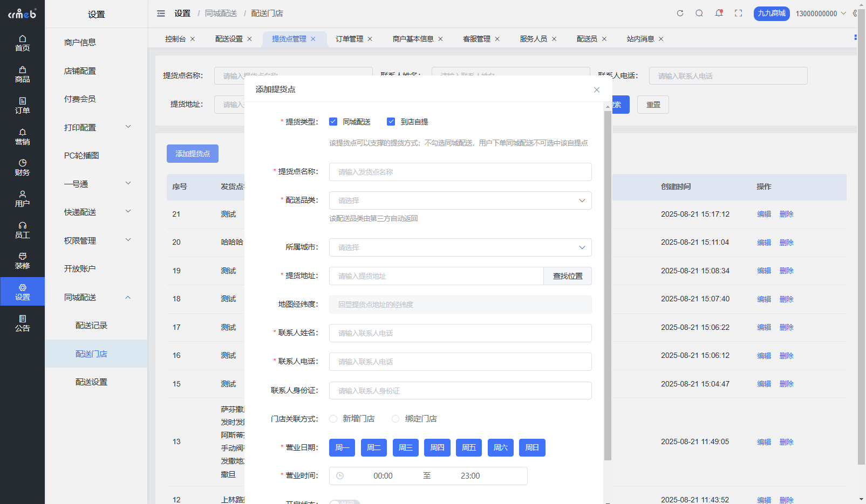This screenshot has height=504, width=866.
Task: Click the 添加提货点 button
Action: pos(193,154)
